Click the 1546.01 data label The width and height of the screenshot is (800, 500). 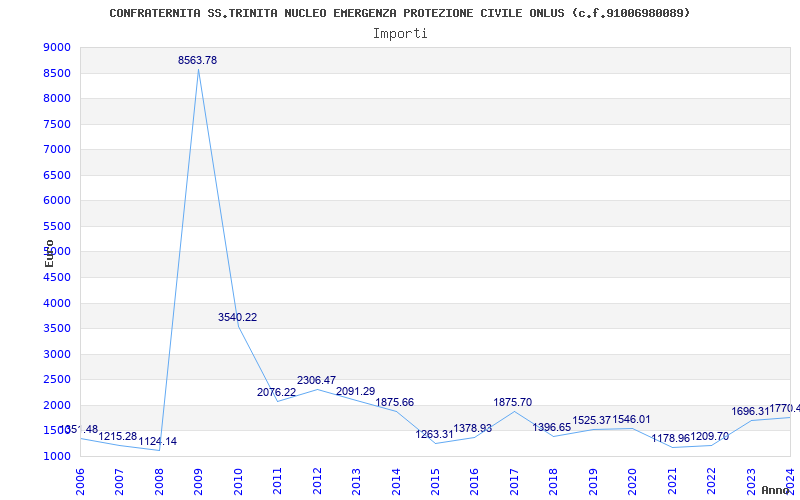click(x=632, y=420)
